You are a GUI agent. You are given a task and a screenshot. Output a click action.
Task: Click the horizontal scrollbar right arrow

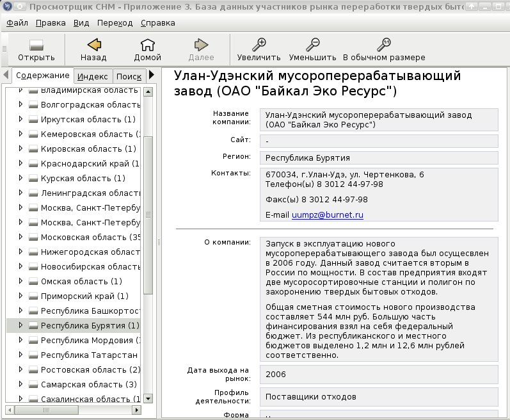(x=137, y=410)
